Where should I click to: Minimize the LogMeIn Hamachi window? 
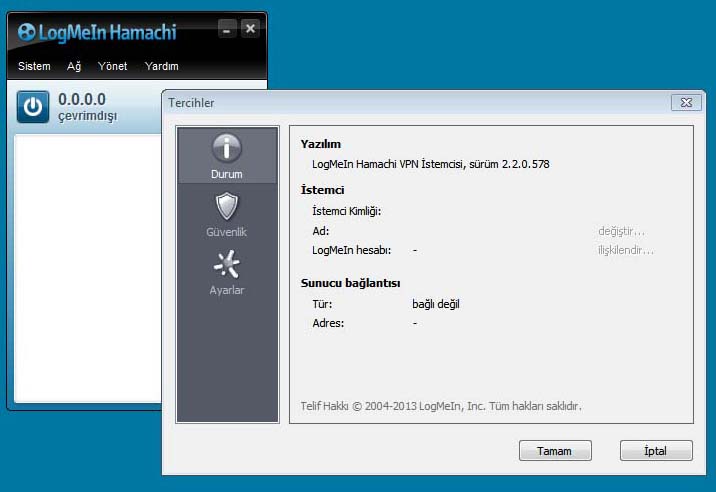(x=226, y=29)
